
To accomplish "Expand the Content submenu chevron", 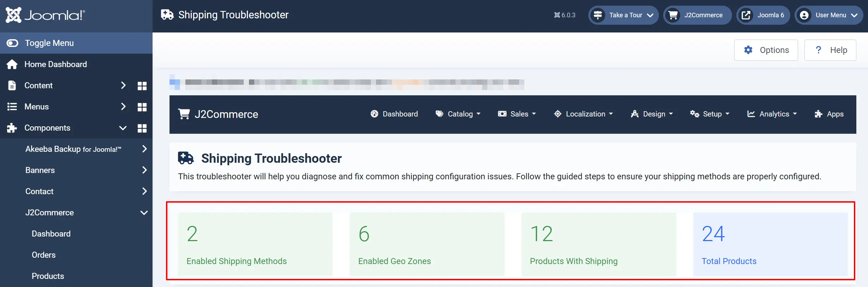I will tap(123, 85).
